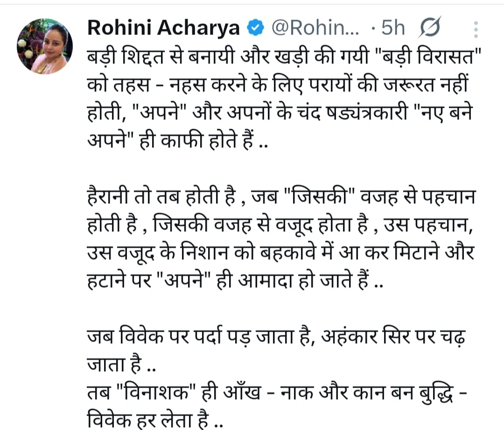Open the three-dot more options menu
The width and height of the screenshot is (504, 430).
[476, 29]
